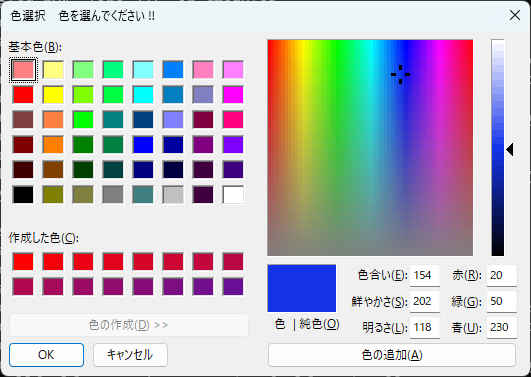The image size is (531, 377).
Task: Select the black basic color swatch
Action: [x=23, y=194]
